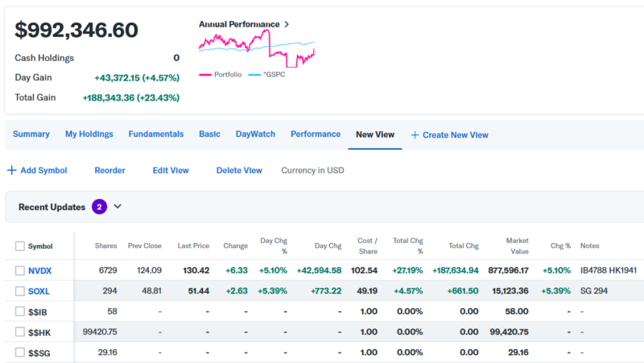Open the SOXL ticker link
Screen dimensions: 644x363
click(x=39, y=291)
